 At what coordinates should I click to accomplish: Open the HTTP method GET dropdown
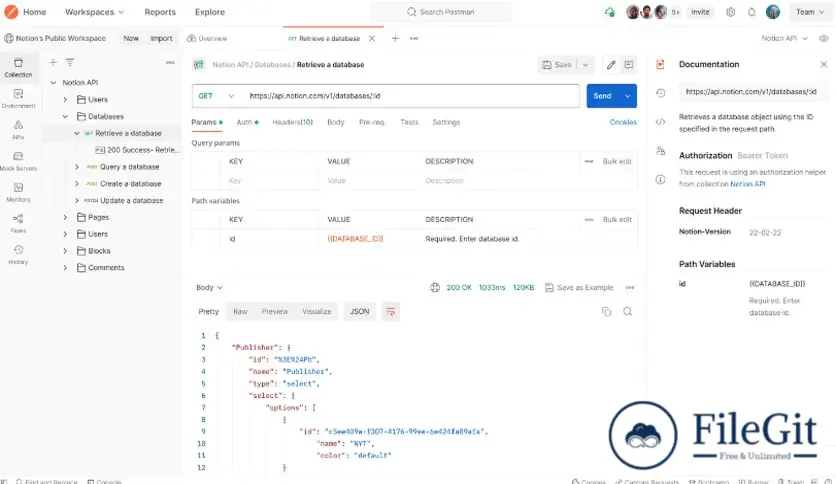click(x=216, y=96)
